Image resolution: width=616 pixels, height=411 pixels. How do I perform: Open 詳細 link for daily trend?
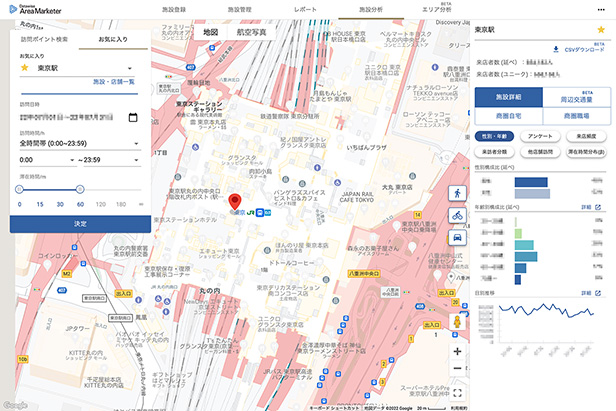click(x=586, y=293)
